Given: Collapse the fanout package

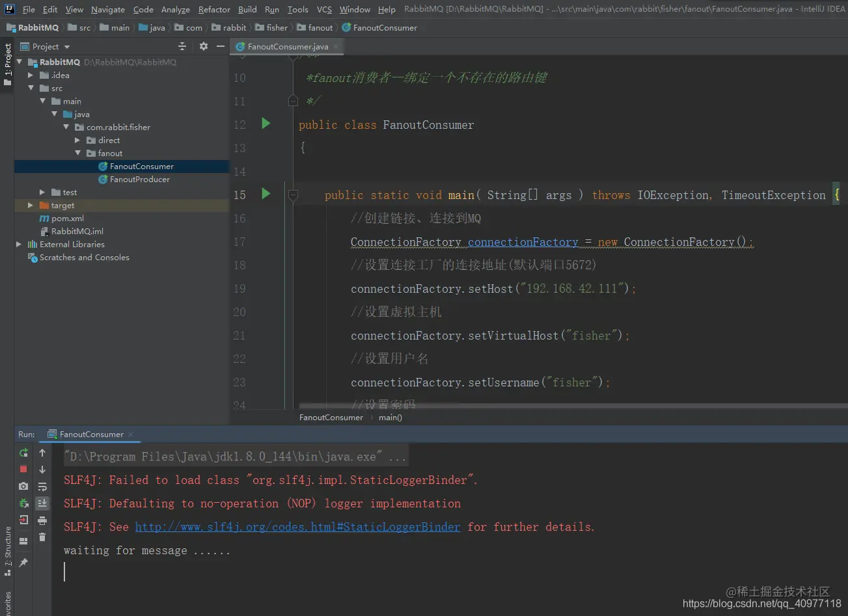Looking at the screenshot, I should click(x=77, y=153).
